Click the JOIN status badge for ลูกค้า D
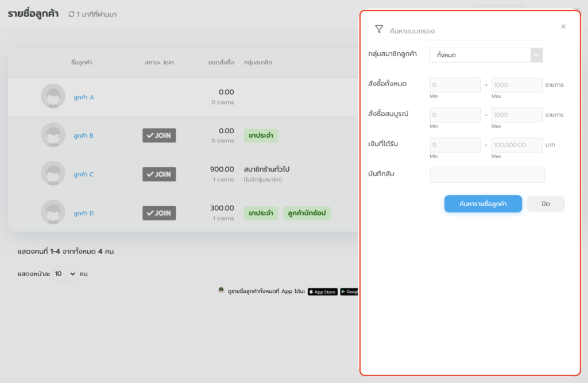Viewport: 588px width, 383px height. [159, 213]
